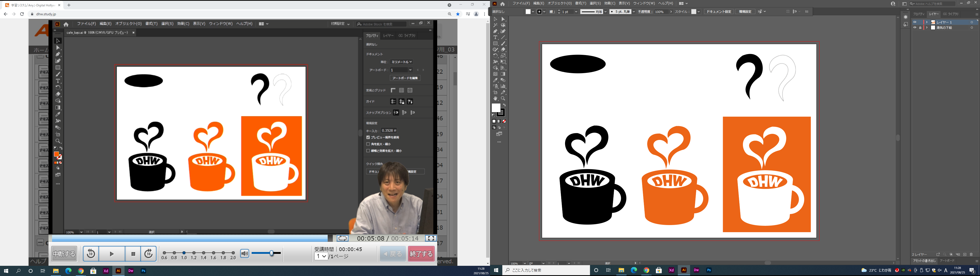Select the Line Segment tool in Illustrator

[x=503, y=37]
